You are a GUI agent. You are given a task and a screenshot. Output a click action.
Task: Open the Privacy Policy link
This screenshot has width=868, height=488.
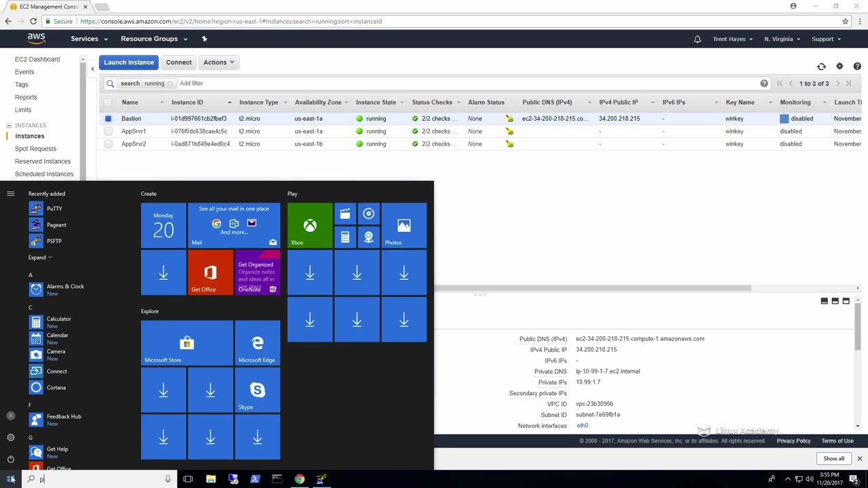tap(793, 441)
